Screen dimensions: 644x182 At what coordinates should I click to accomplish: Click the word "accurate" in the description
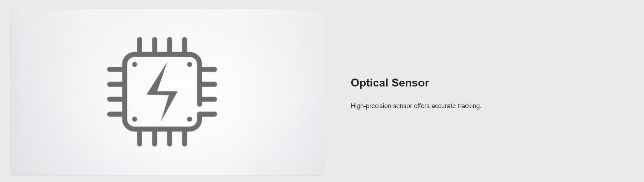tap(443, 106)
